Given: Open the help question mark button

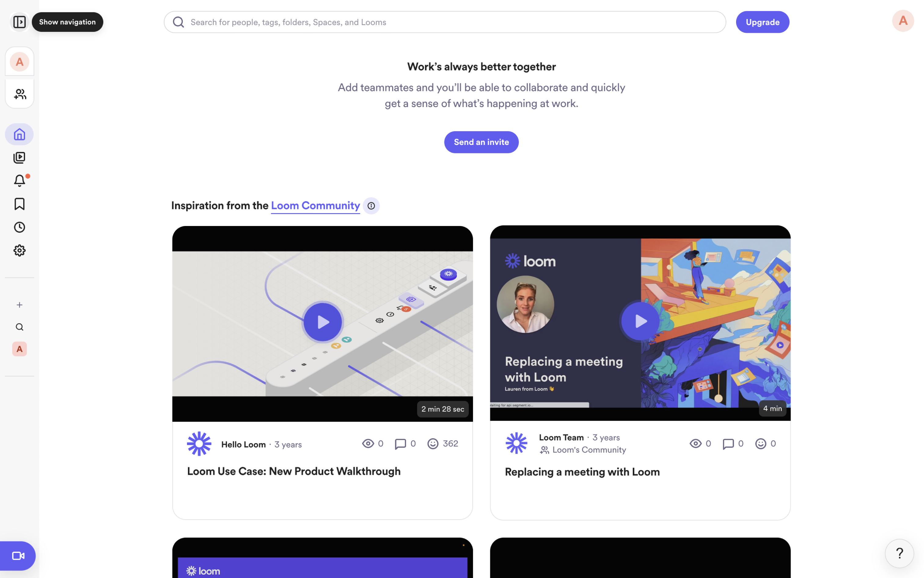Looking at the screenshot, I should click(x=899, y=553).
